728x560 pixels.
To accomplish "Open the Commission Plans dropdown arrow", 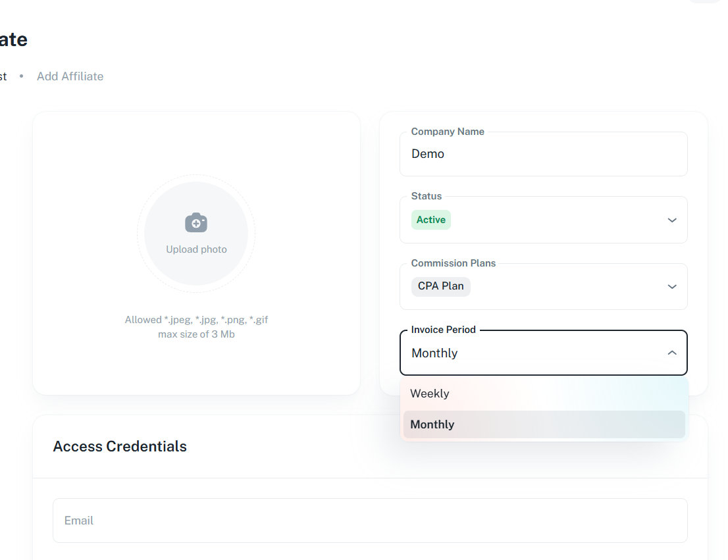I will pos(671,286).
